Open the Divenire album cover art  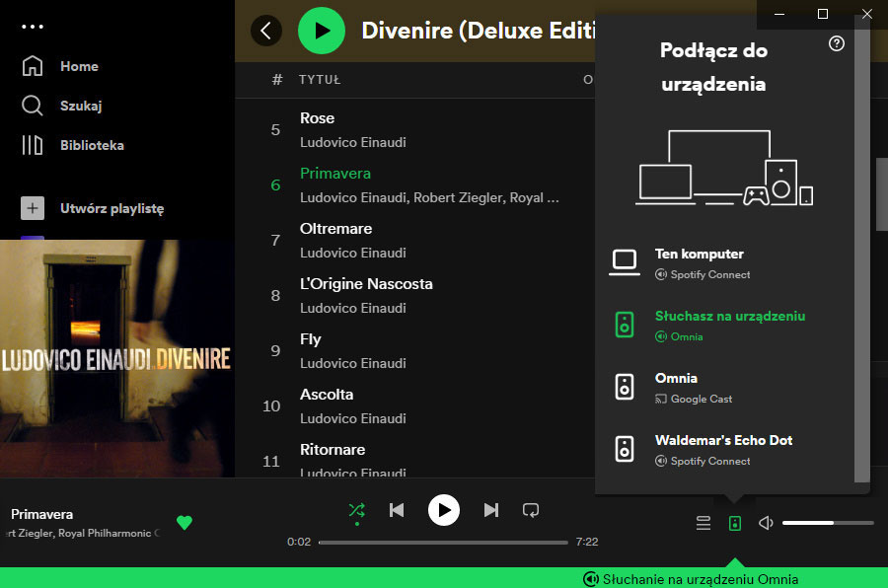[x=117, y=358]
